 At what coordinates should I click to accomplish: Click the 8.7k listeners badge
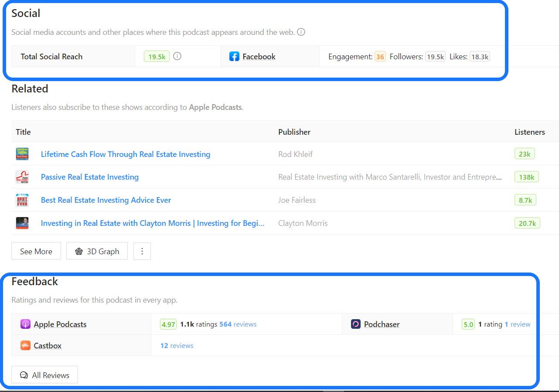(x=525, y=200)
